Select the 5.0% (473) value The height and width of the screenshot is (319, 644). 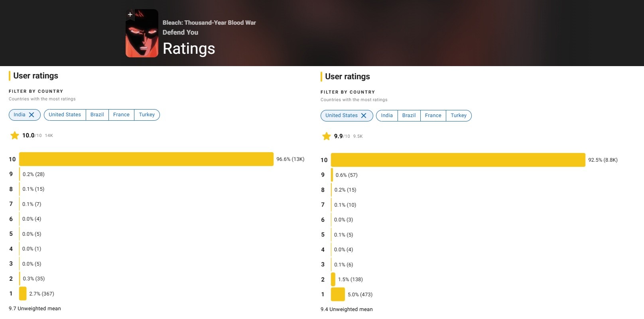tap(360, 295)
